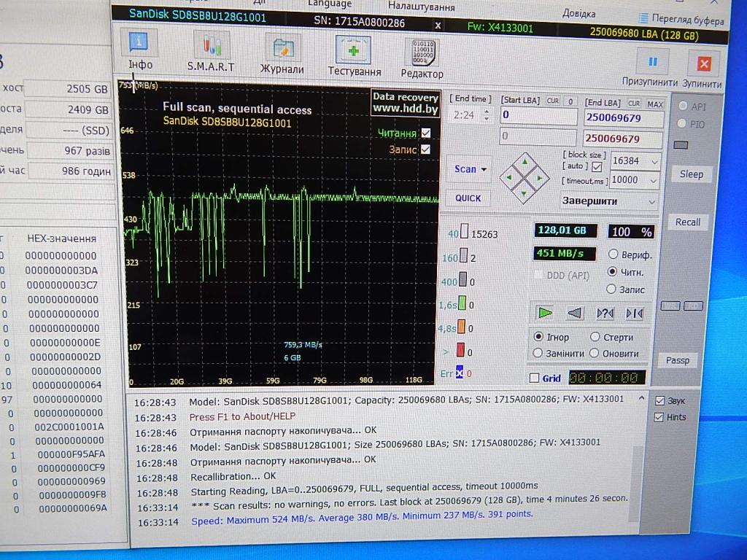
Task: Click the reverse scan arrow button
Action: pyautogui.click(x=575, y=313)
